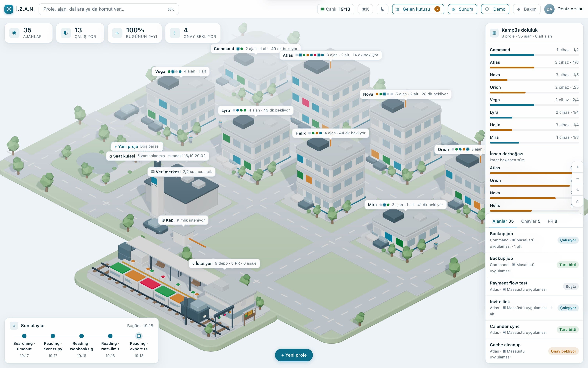This screenshot has height=368, width=588.
Task: Focus the project search input field
Action: pos(109,9)
